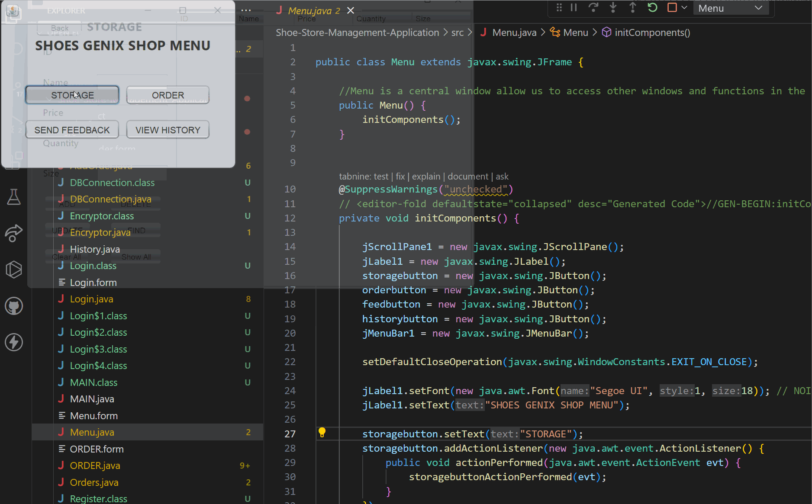Open the Testing flask view
The width and height of the screenshot is (812, 504).
coord(13,197)
